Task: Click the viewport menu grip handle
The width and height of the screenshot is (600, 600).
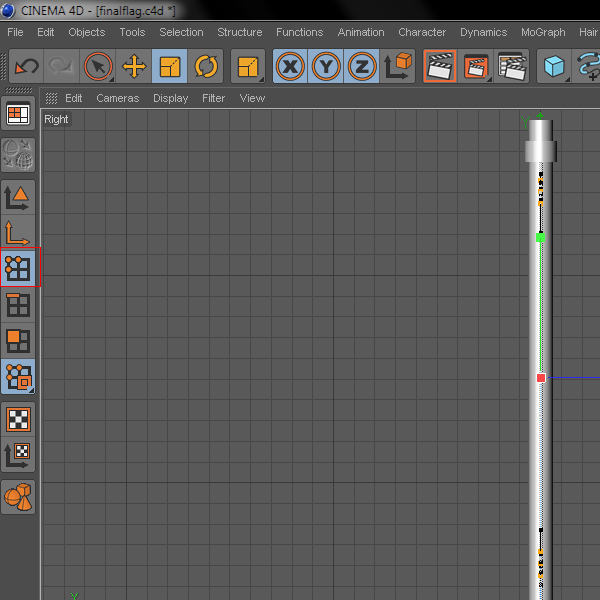Action: (51, 98)
